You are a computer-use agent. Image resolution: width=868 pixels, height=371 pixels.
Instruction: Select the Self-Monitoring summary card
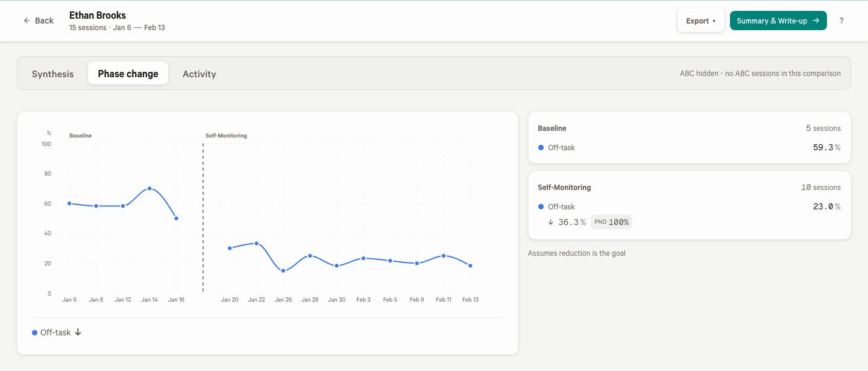tap(689, 205)
